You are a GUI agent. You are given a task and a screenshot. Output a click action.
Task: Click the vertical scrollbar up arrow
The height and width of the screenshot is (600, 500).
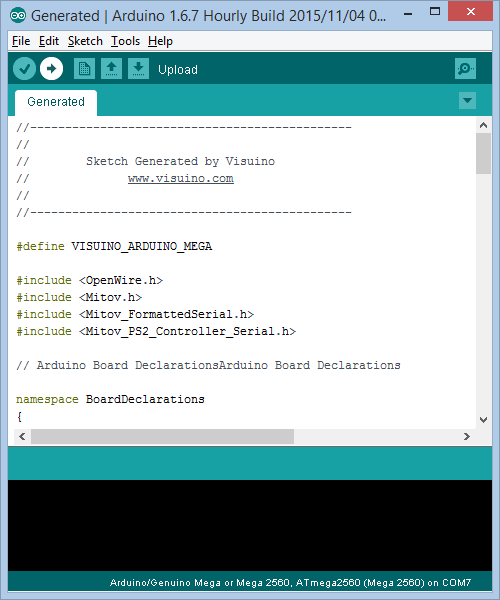pyautogui.click(x=484, y=125)
